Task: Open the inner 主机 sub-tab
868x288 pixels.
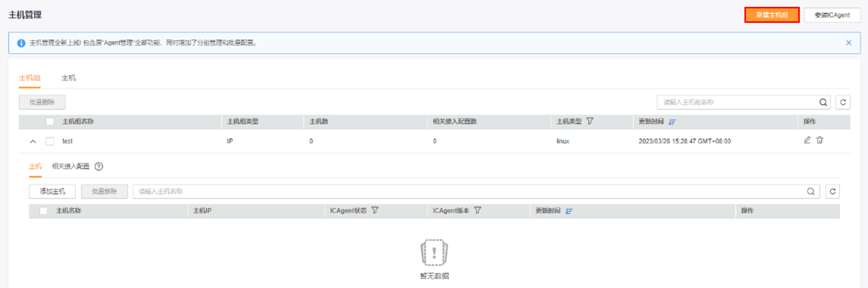Action: [35, 166]
